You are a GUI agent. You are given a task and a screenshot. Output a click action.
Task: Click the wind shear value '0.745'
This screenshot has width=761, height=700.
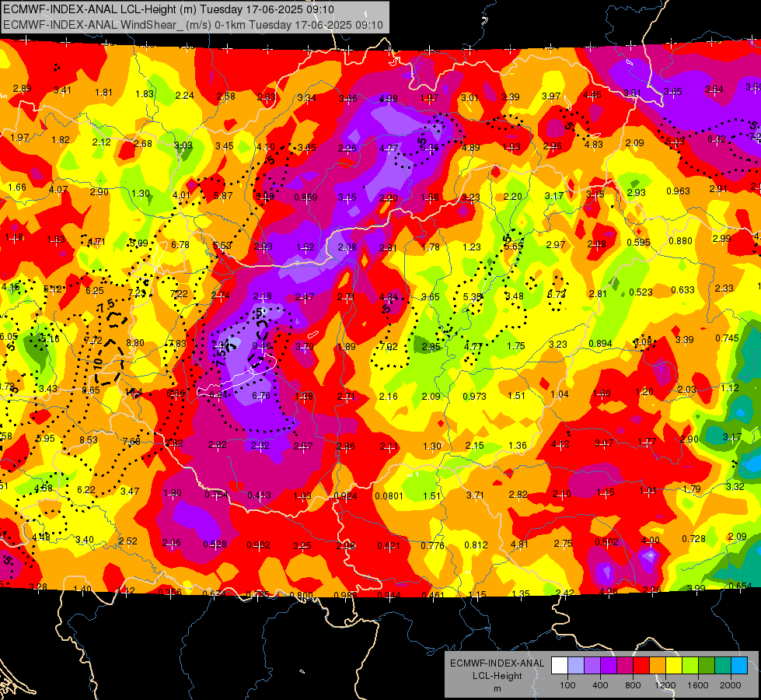(727, 338)
